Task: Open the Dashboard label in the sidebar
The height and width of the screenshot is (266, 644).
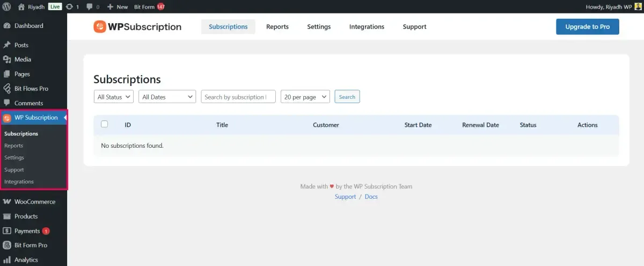Action: click(29, 26)
